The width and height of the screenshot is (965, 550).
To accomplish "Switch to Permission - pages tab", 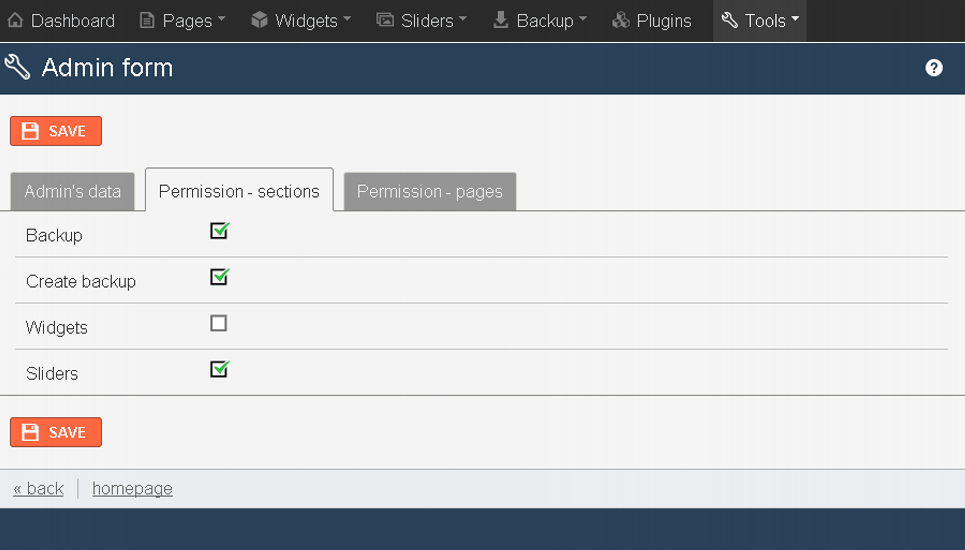I will click(430, 191).
